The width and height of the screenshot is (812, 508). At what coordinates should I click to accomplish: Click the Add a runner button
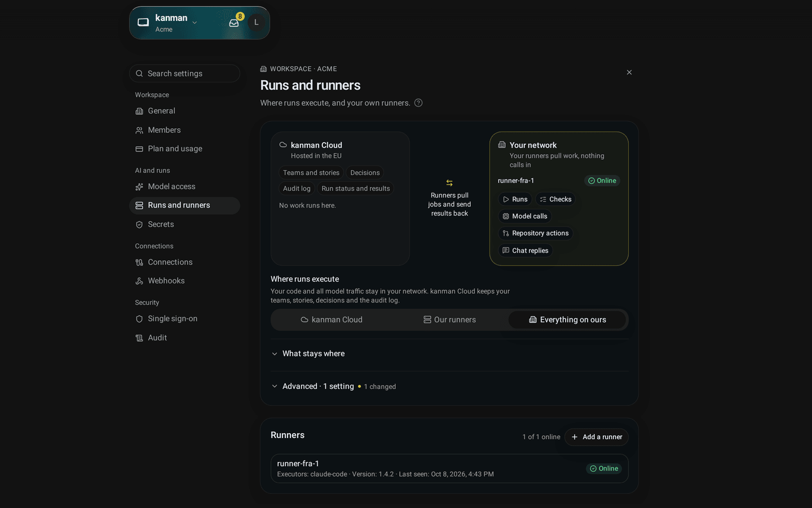597,437
